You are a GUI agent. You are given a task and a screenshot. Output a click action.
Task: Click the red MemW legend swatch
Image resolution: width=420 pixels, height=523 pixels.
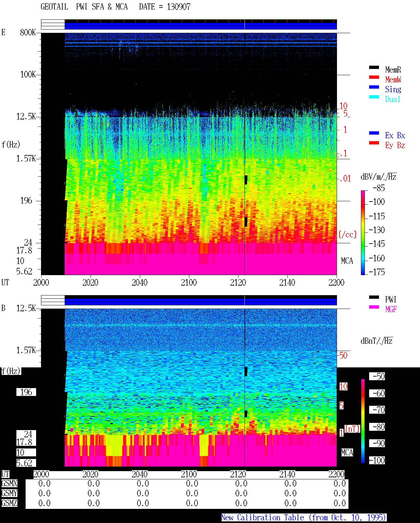[x=374, y=77]
